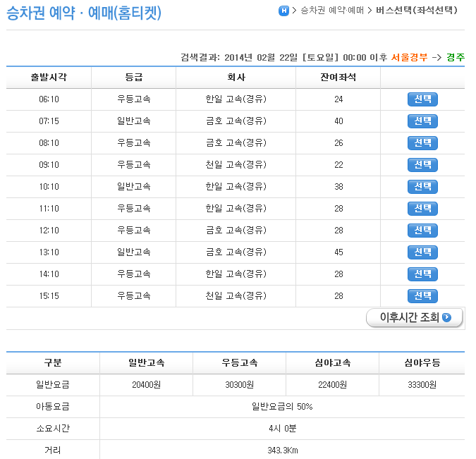Select the 11:10 bus with 선택 button
Screen dimensions: 476x459
[x=422, y=209]
